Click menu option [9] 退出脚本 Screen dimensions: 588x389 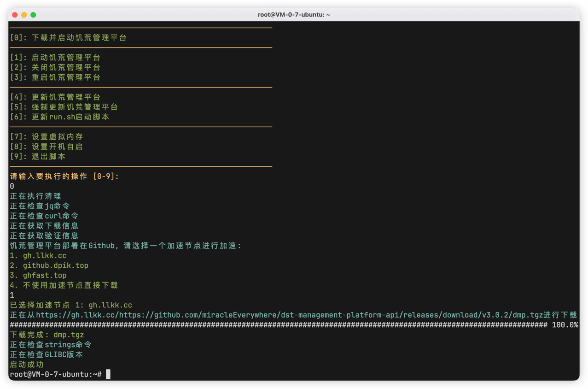38,157
